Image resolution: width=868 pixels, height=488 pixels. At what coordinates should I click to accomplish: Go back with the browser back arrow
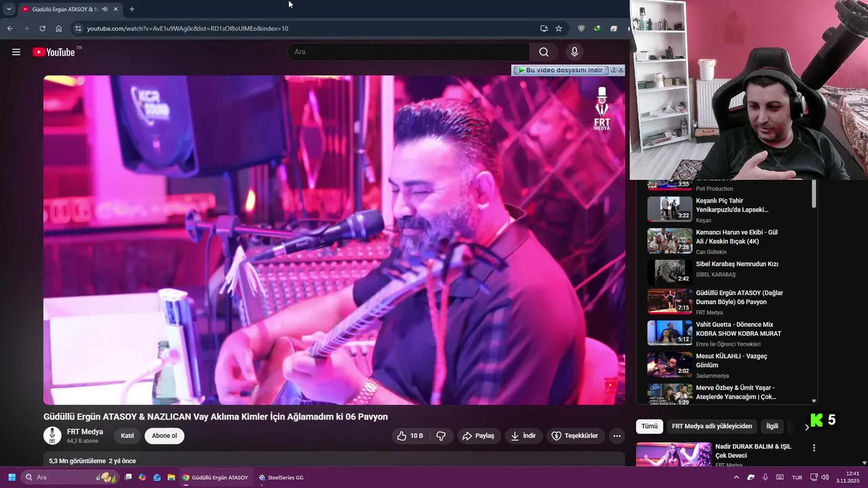pyautogui.click(x=9, y=28)
